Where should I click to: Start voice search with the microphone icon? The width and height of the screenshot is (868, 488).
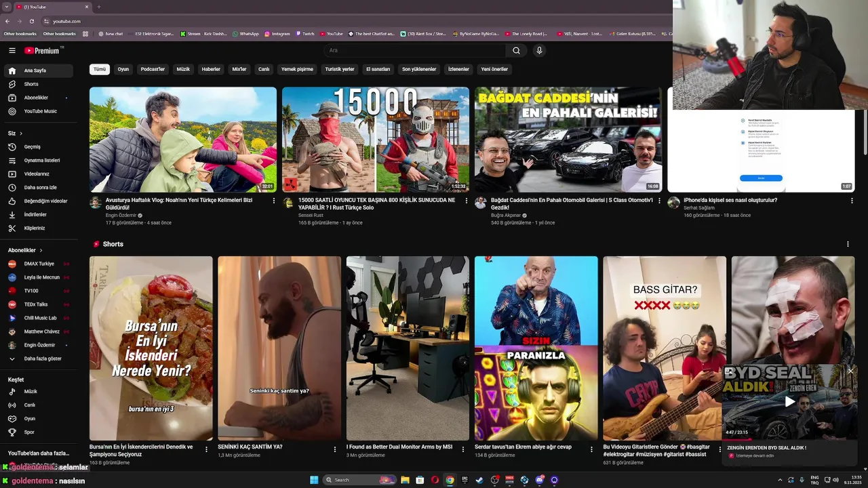(x=539, y=50)
